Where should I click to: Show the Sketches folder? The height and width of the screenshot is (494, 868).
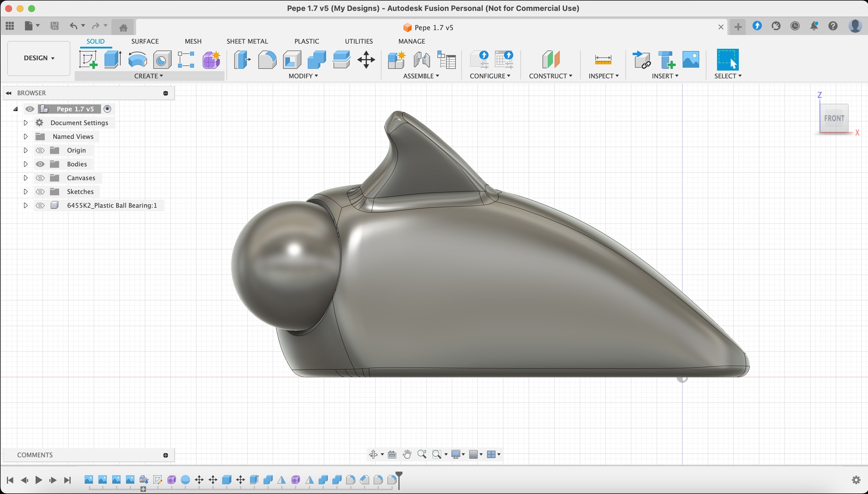pos(40,191)
